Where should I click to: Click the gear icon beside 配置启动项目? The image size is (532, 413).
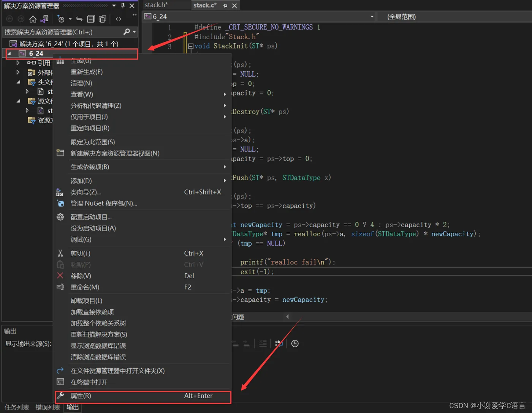pyautogui.click(x=60, y=217)
